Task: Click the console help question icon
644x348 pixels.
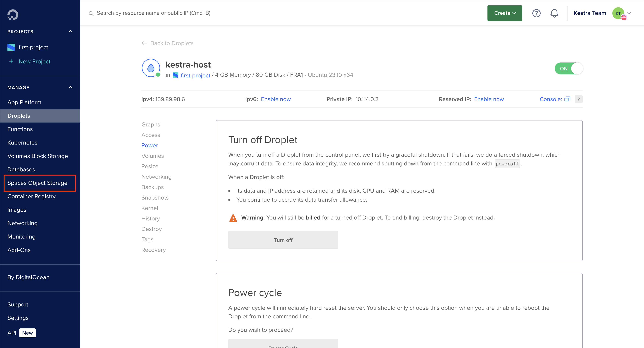Action: pos(578,99)
